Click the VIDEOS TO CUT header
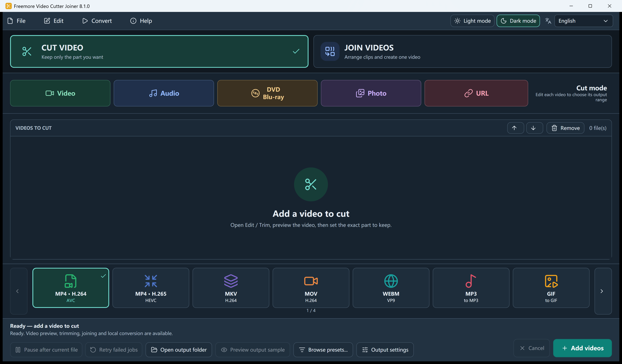This screenshot has width=622, height=364. tap(34, 128)
